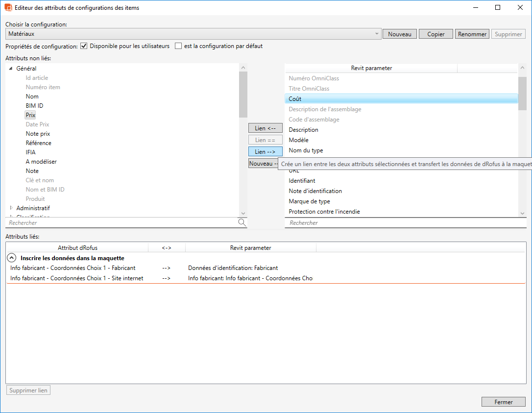Select 'BIM ID' attribute in tree
The image size is (532, 413).
pos(34,106)
